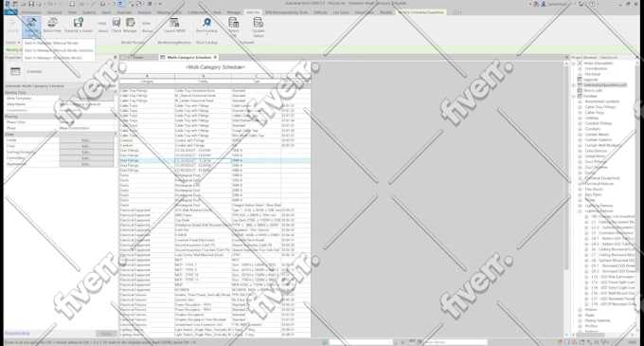Viewport: 644px width, 346px height.
Task: Close the Multi-Category Schedule view tab
Action: tap(215, 57)
